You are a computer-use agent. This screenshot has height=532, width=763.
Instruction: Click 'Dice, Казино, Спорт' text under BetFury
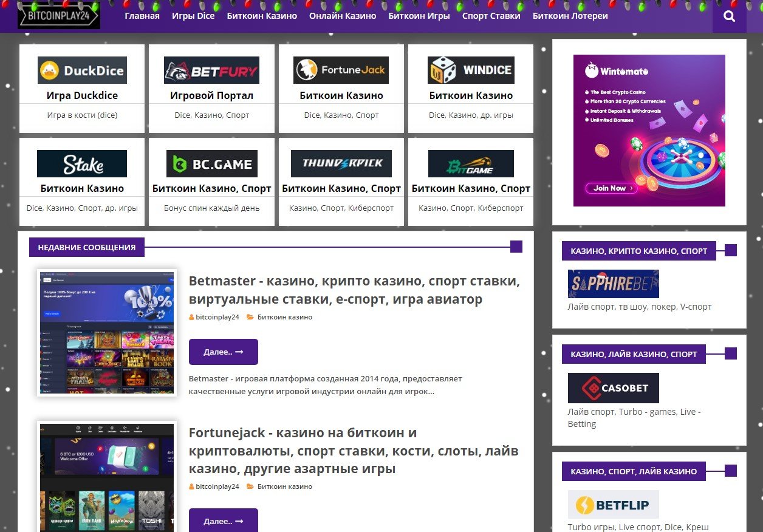click(211, 115)
